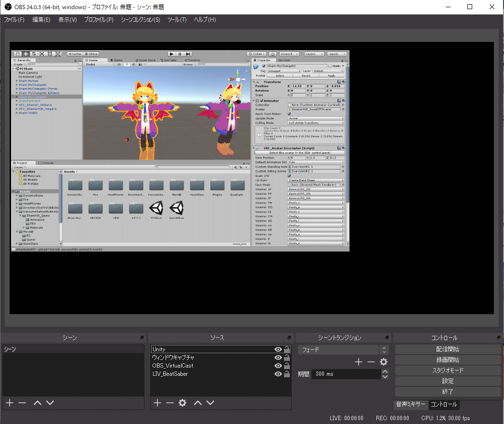Open the シーンコレクション(S) menu
This screenshot has width=504, height=424.
tap(141, 20)
